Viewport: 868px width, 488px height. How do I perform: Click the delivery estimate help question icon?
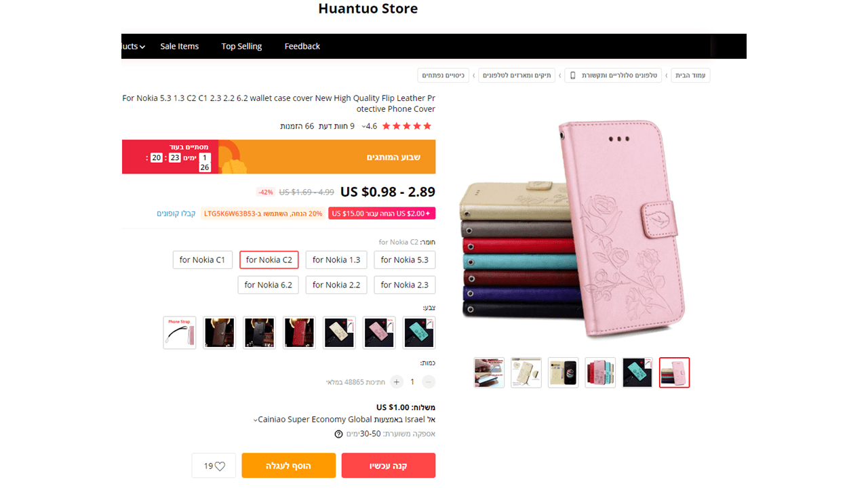(338, 434)
